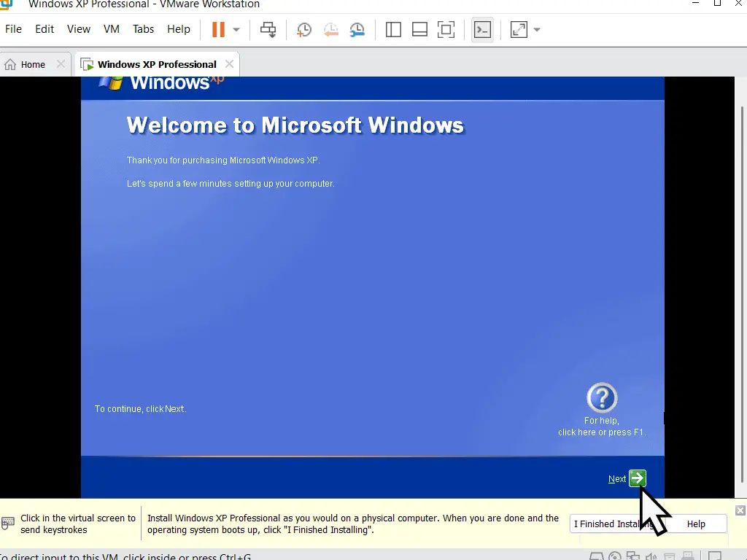
Task: Close the Windows XP Professional tab
Action: pos(229,64)
